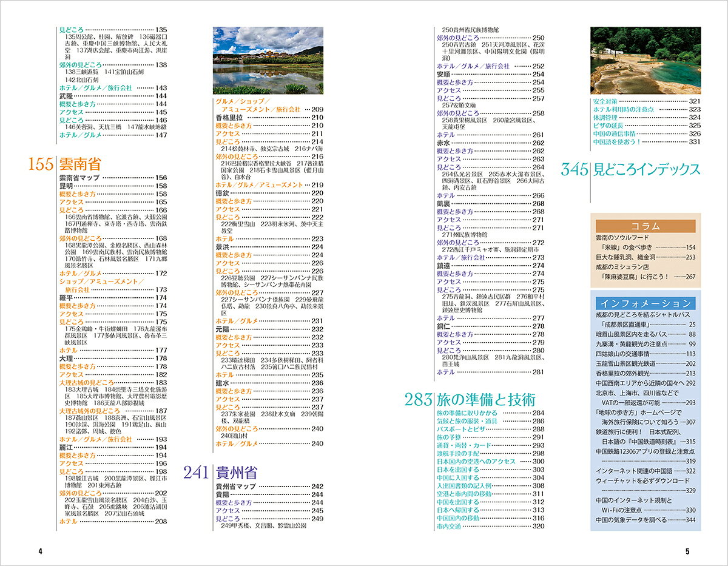Click the 中国に入国する entry
Viewport: 728px width, 566px height.
click(x=491, y=477)
